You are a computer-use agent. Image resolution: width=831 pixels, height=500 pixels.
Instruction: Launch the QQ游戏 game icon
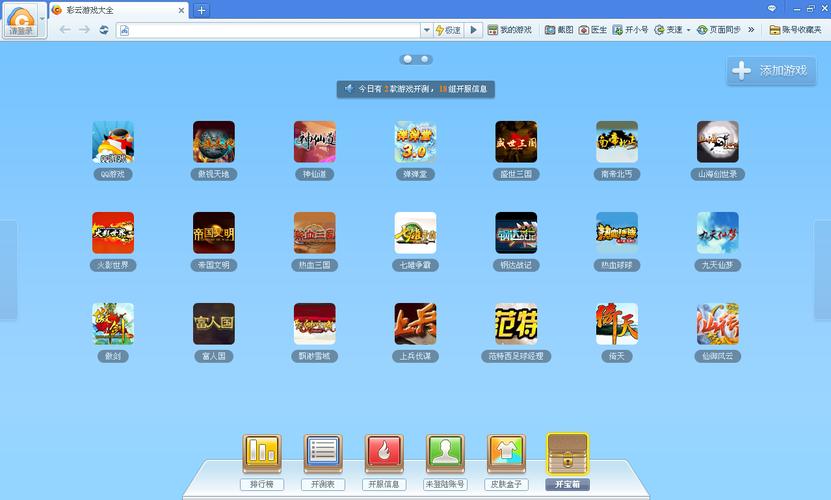113,143
